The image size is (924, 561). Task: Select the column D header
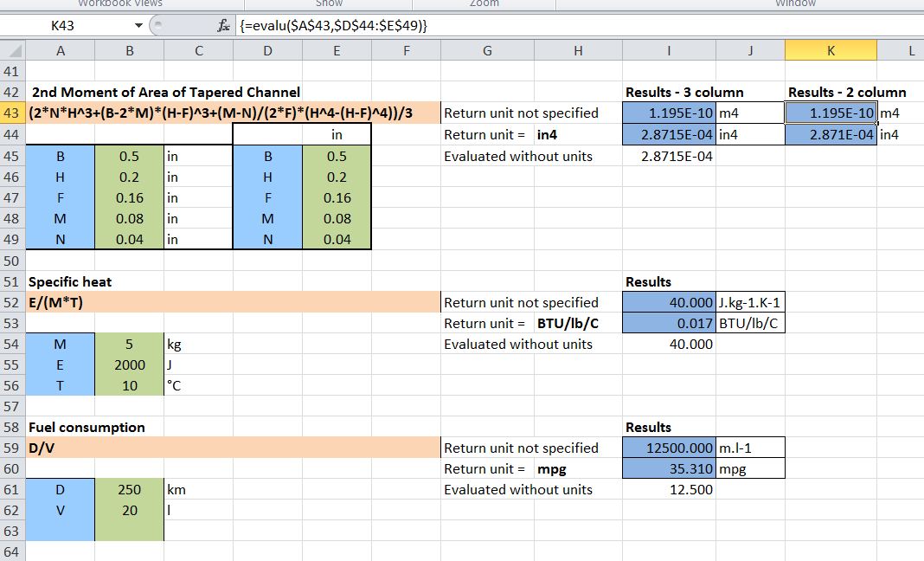pos(267,51)
